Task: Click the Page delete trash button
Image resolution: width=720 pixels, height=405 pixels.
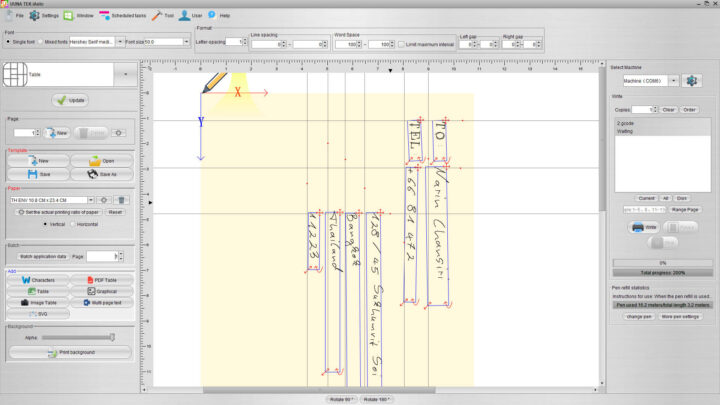Action: [x=91, y=133]
